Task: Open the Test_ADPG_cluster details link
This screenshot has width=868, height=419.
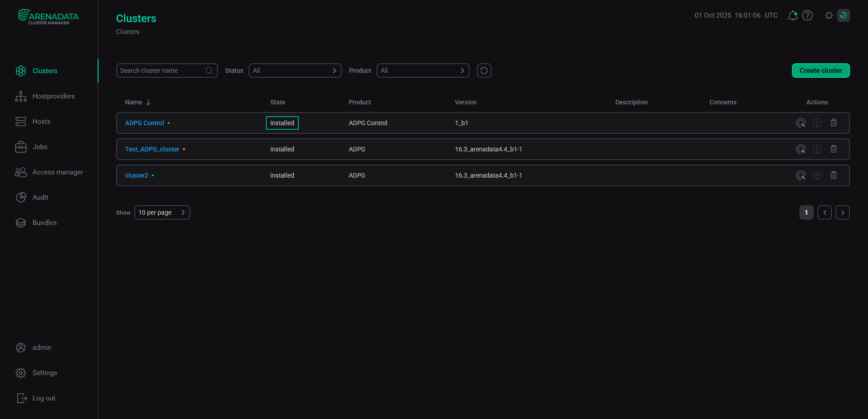Action: 152,149
